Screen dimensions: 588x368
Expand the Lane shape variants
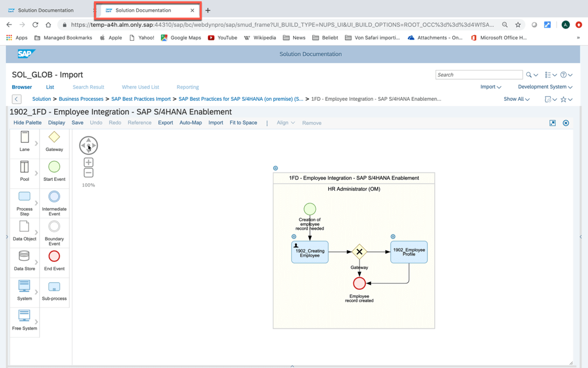point(36,143)
